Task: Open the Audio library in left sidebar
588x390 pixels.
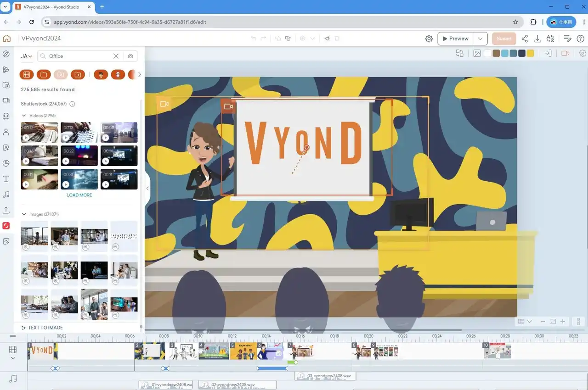Action: tap(6, 195)
